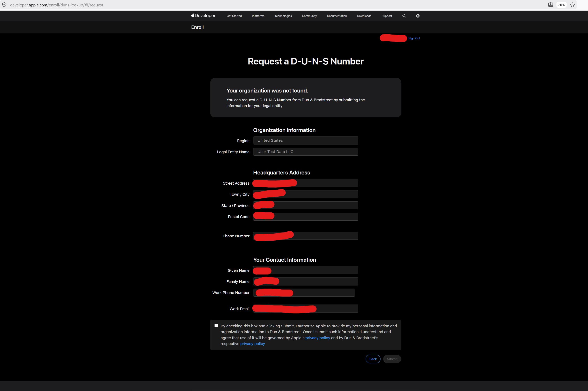The width and height of the screenshot is (588, 391).
Task: Click the Region field
Action: (306, 140)
